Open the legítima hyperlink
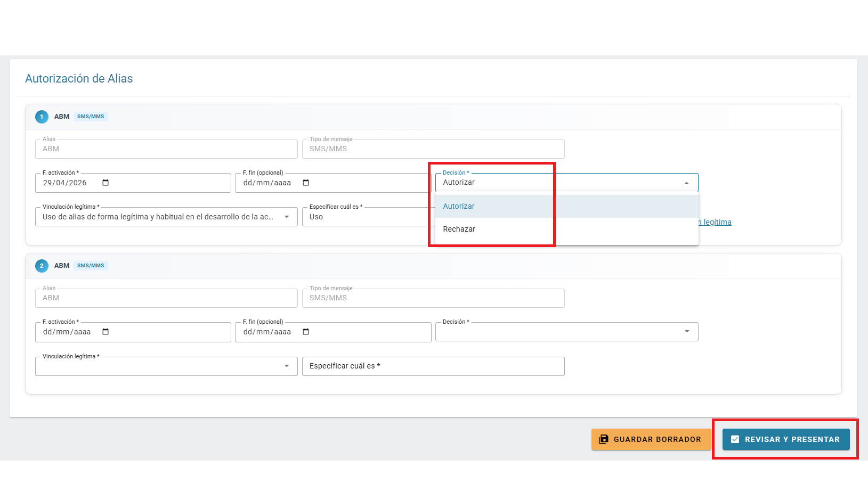Image resolution: width=868 pixels, height=492 pixels. pyautogui.click(x=715, y=222)
